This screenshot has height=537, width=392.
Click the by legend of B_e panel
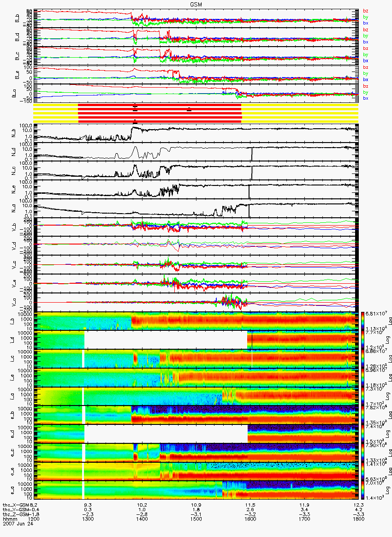(x=366, y=73)
